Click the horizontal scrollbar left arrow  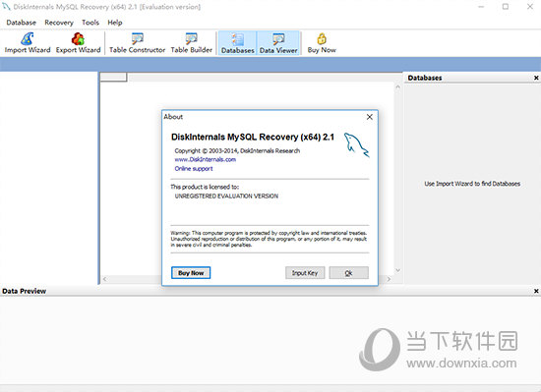[x=105, y=279]
